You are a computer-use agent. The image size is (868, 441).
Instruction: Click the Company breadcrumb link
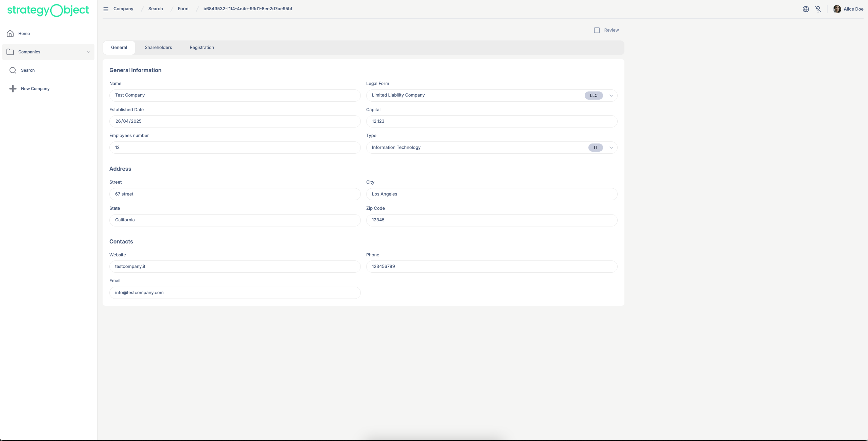[123, 9]
